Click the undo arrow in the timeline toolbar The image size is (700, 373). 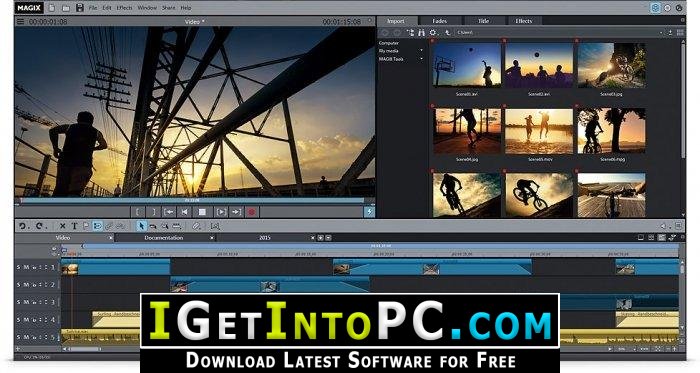22,226
